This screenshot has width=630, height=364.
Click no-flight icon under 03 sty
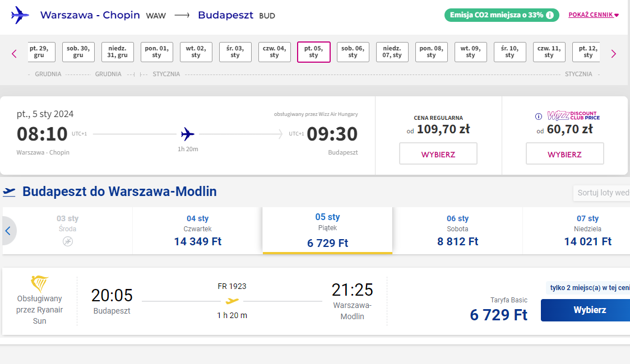tap(67, 241)
